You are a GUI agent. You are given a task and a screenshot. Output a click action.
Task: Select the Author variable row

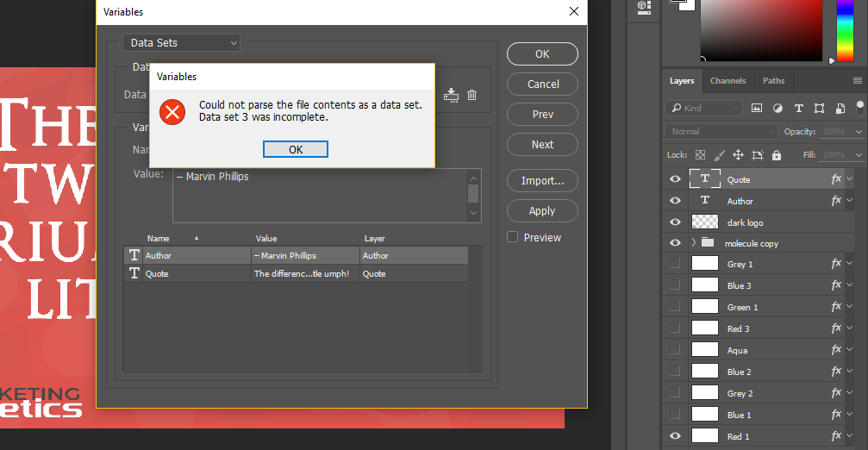tap(297, 255)
